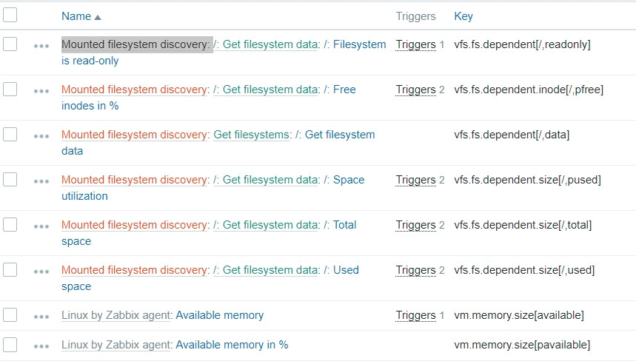The height and width of the screenshot is (364, 636).
Task: Open three-dots menu for Get filesystem data row
Action: (41, 135)
